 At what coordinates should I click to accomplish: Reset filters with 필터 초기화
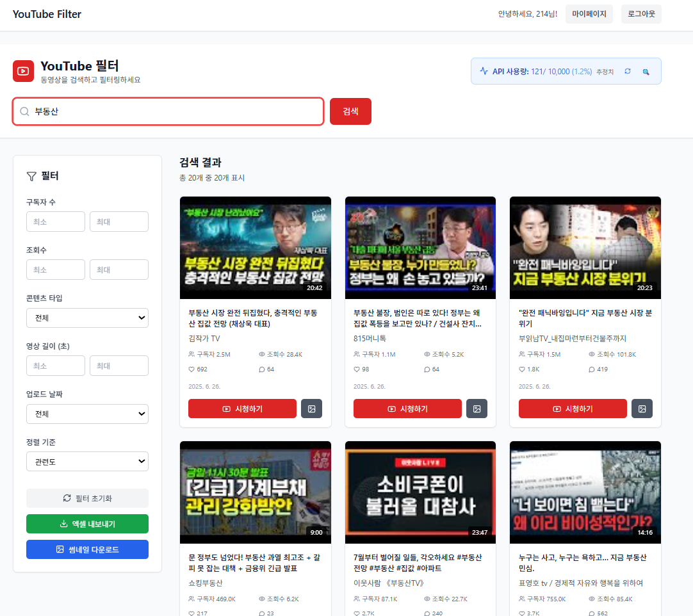click(87, 498)
